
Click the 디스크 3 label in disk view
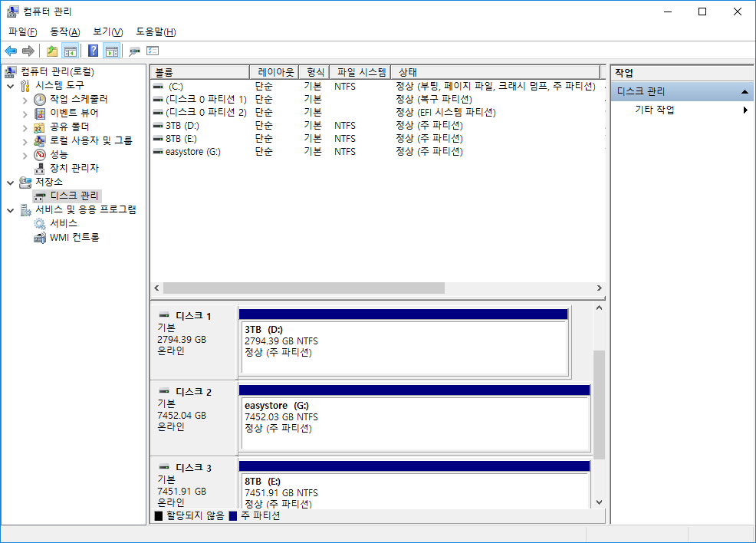[x=193, y=468]
